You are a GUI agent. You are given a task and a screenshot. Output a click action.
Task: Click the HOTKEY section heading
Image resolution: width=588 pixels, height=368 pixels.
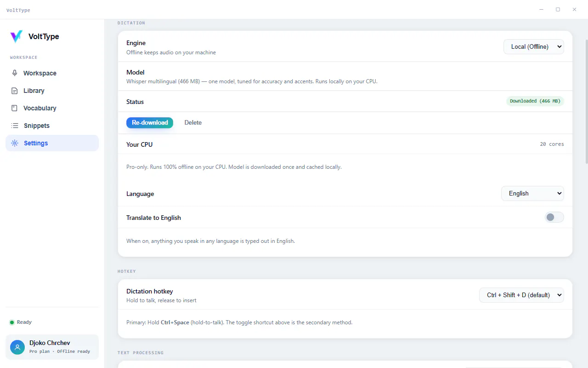pos(126,271)
